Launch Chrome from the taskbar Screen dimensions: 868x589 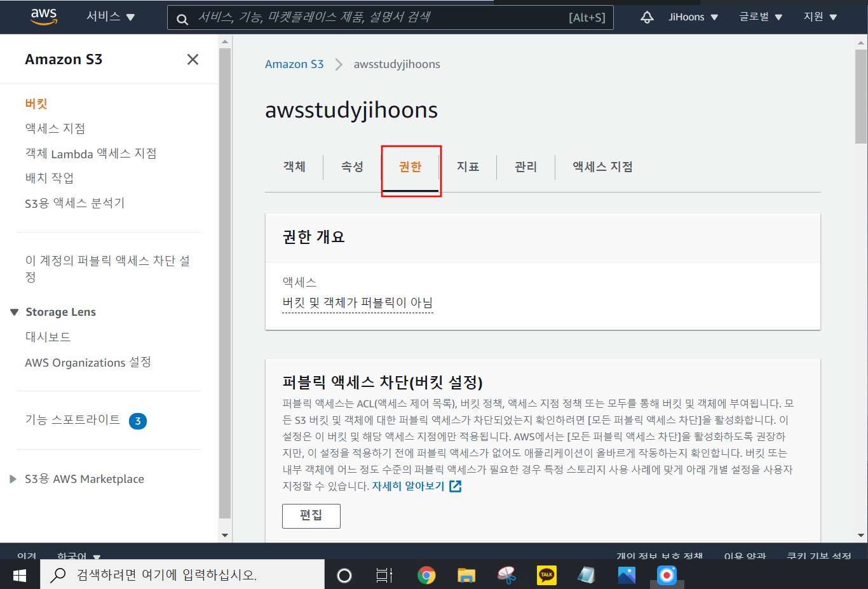pyautogui.click(x=426, y=576)
